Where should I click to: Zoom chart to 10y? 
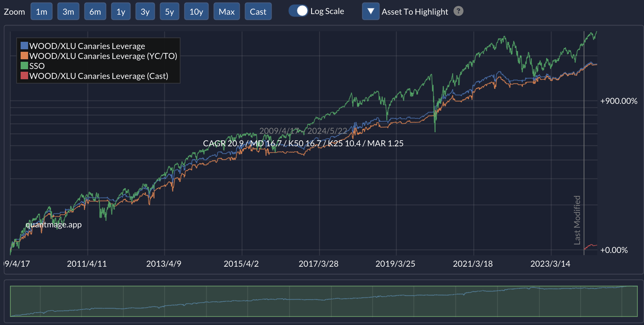click(x=196, y=11)
